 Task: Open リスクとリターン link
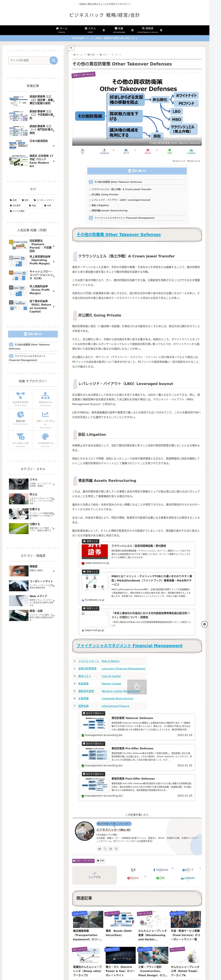click(88, 661)
